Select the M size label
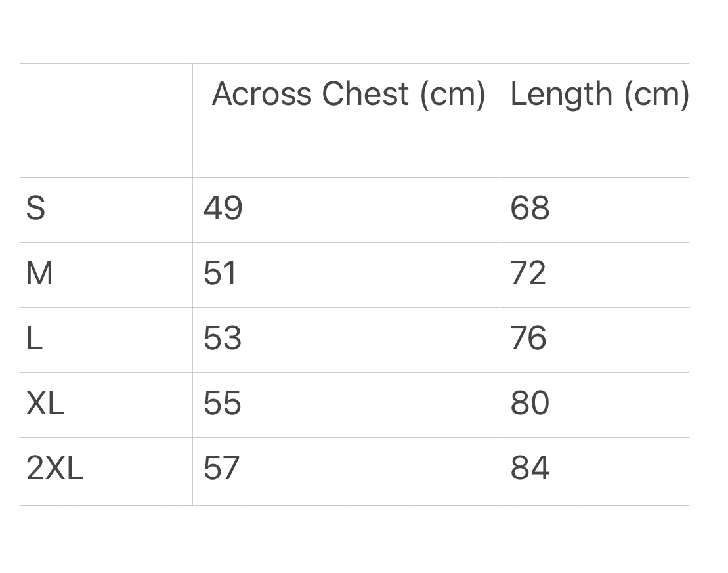The height and width of the screenshot is (573, 728). 39,274
